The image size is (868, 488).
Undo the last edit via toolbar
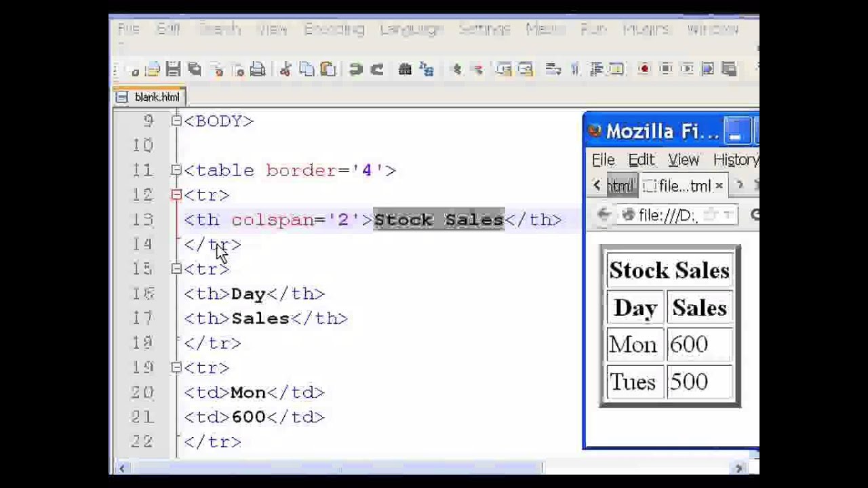pos(356,69)
